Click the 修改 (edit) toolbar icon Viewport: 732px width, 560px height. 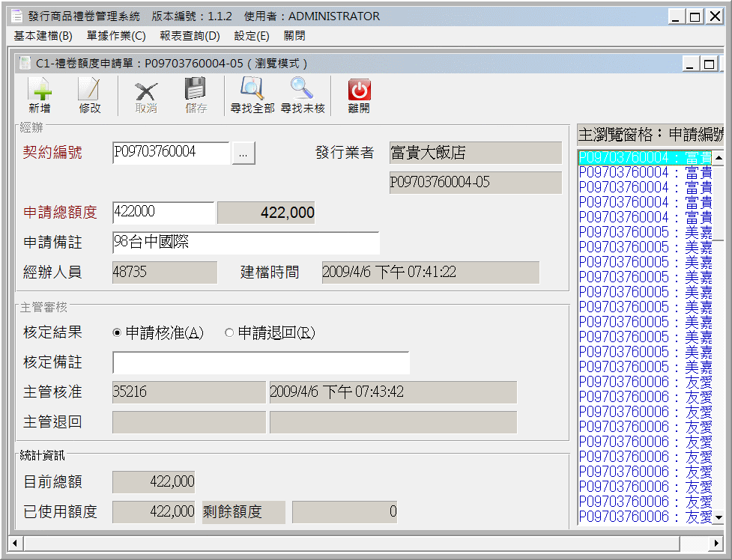tap(90, 96)
